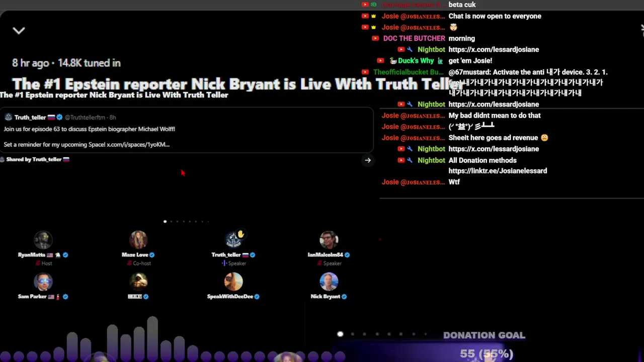Click the Nightbot name beside "All Donation methods"
The height and width of the screenshot is (362, 644).
(x=431, y=160)
